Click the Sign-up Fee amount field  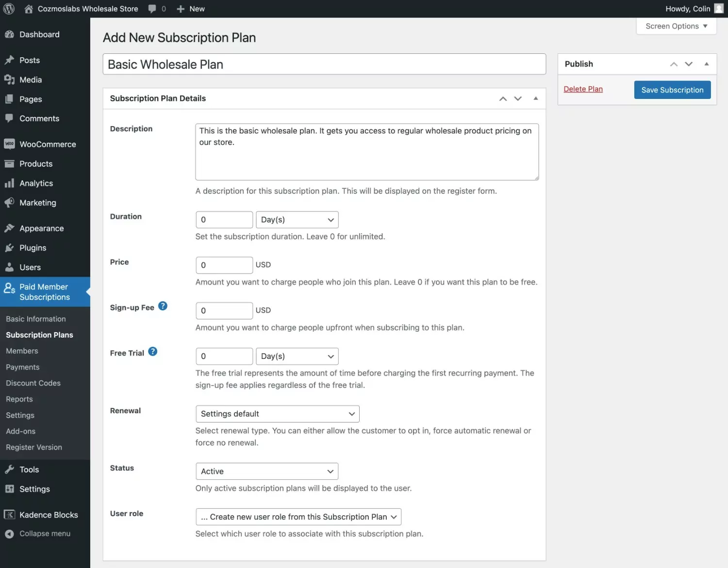(x=224, y=311)
